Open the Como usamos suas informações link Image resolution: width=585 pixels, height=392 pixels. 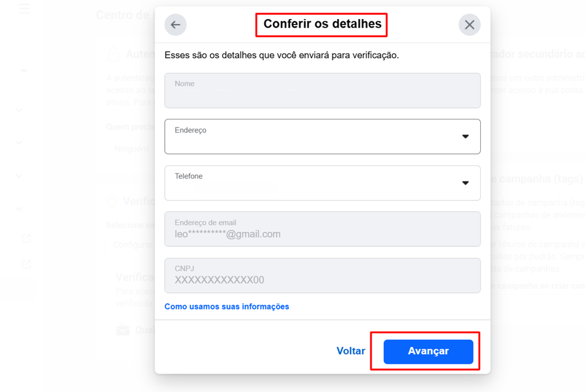(x=226, y=306)
